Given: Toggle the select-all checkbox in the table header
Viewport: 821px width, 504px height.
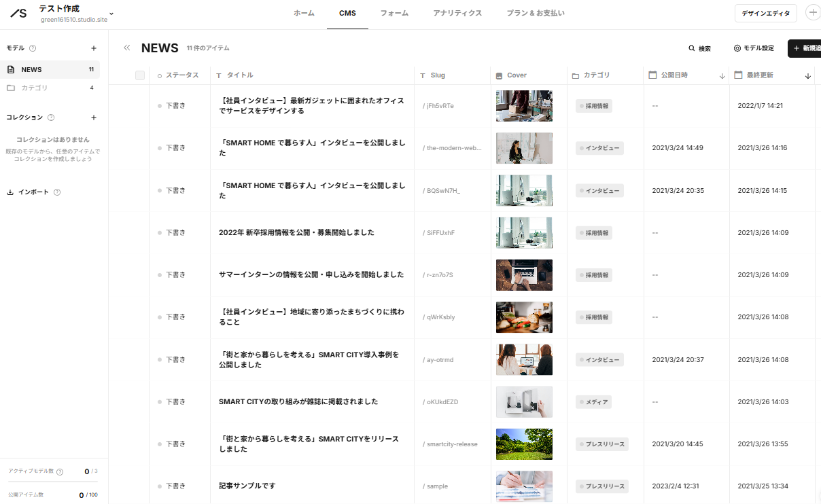Looking at the screenshot, I should point(140,75).
